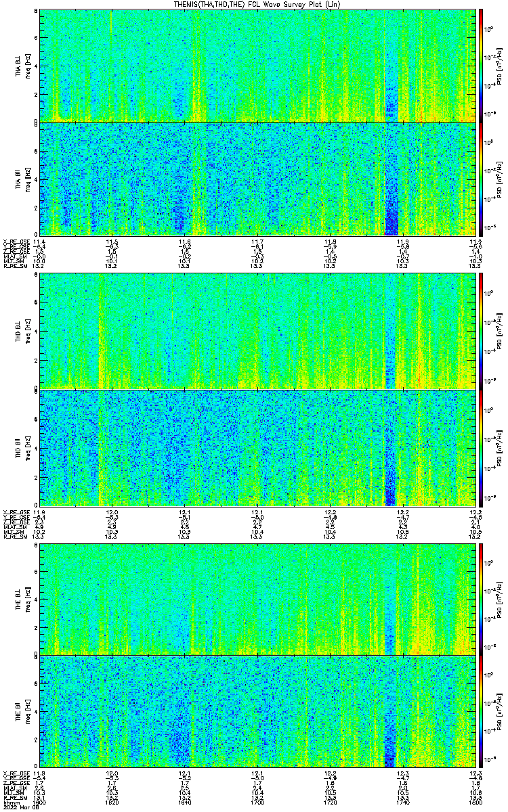Select the THE B-parallel spectrogram panel
Image resolution: width=508 pixels, height=812 pixels.
point(258,712)
